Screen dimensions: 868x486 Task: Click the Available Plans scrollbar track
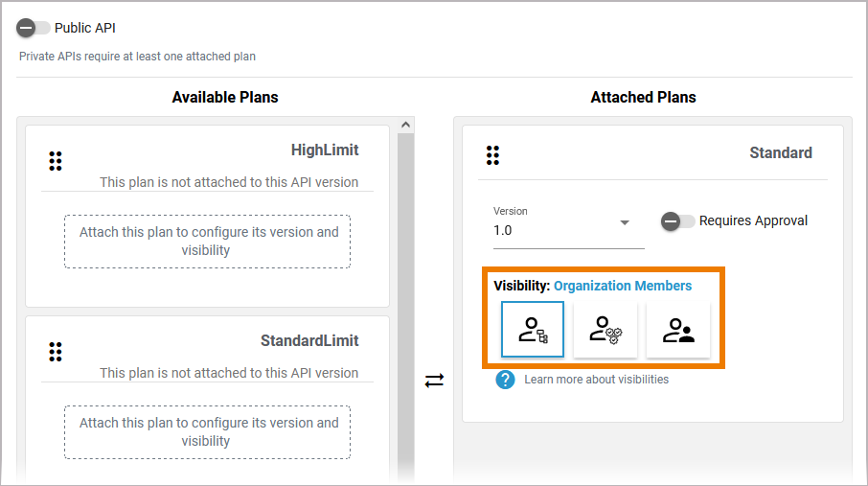(x=405, y=307)
